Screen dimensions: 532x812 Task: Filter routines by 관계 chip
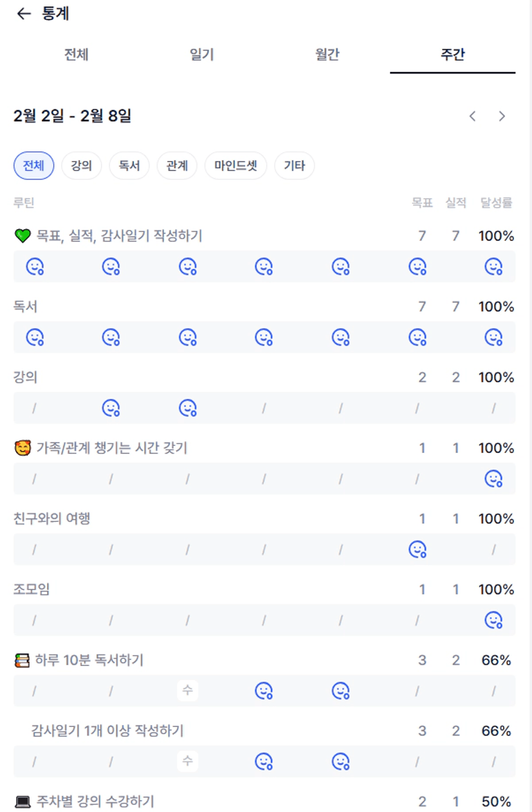coord(177,166)
